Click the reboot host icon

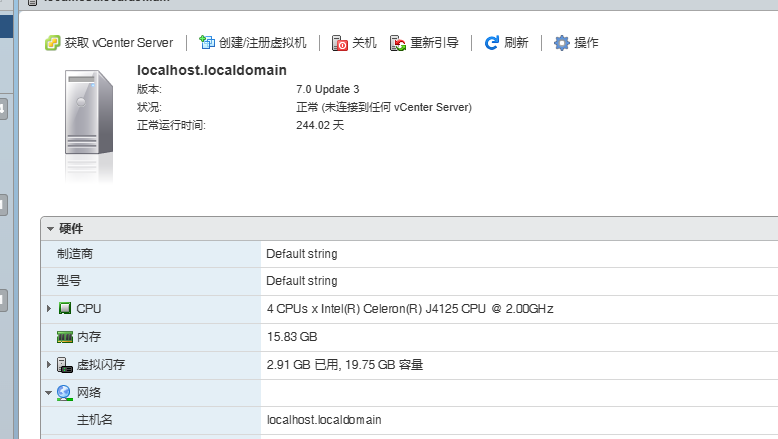coord(397,43)
